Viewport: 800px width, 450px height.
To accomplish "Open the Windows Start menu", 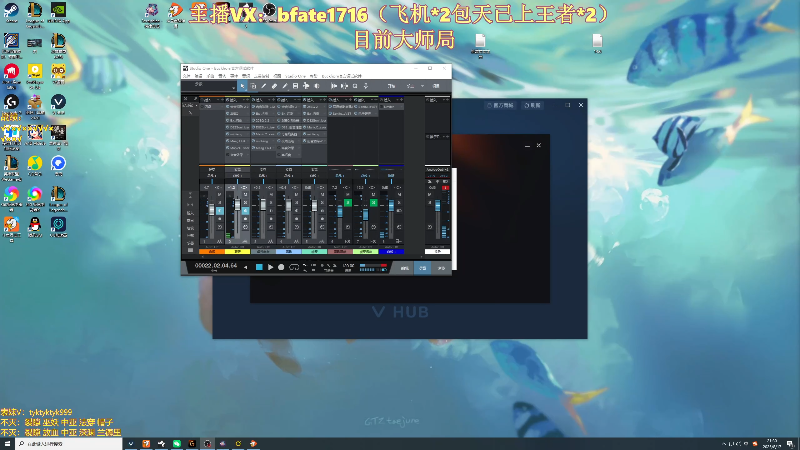I will pyautogui.click(x=7, y=444).
